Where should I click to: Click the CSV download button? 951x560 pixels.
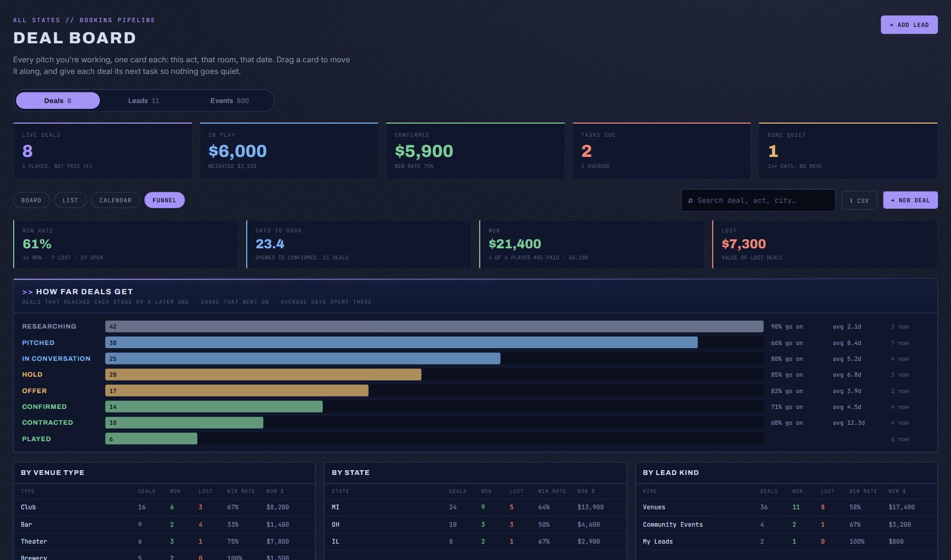tap(859, 200)
